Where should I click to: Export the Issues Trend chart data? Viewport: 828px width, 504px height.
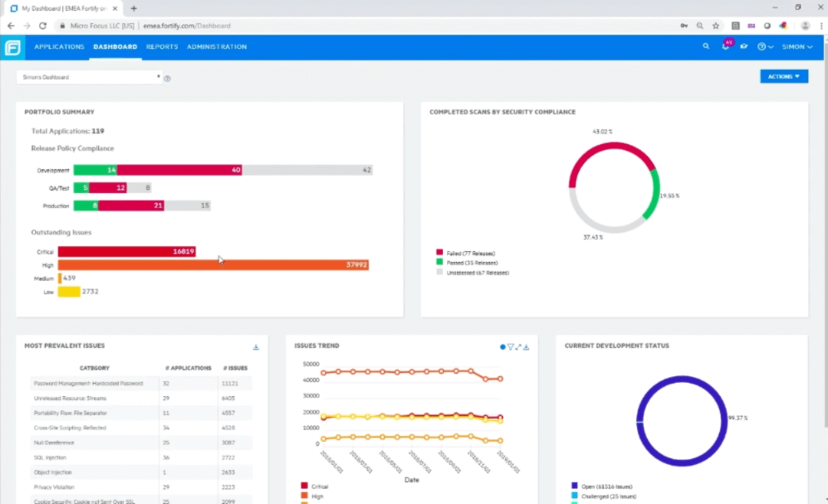(527, 347)
